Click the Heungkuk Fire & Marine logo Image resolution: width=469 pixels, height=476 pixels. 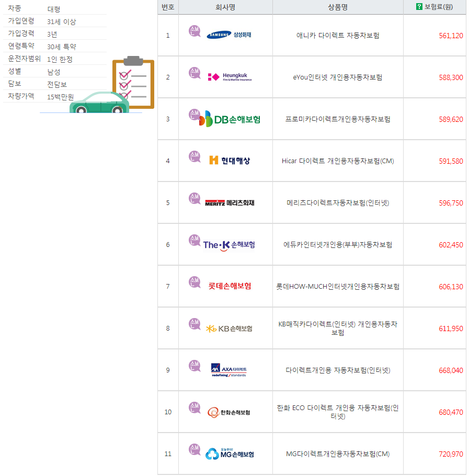pyautogui.click(x=230, y=77)
